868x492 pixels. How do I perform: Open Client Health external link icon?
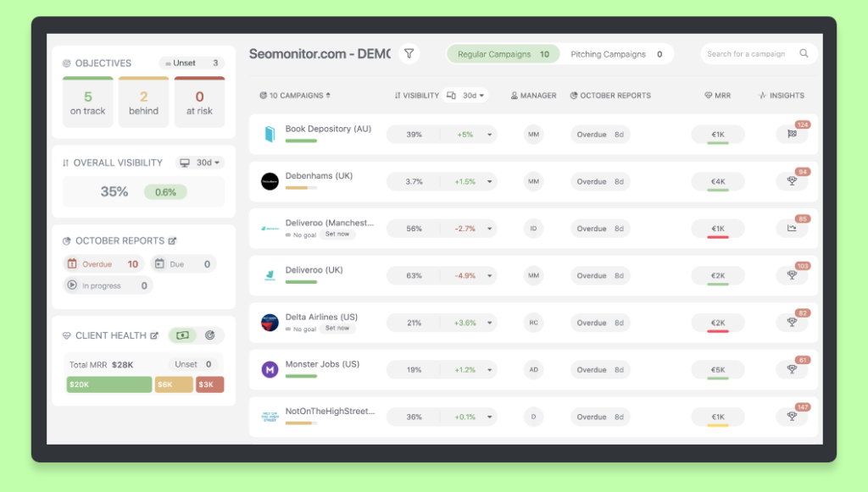154,336
